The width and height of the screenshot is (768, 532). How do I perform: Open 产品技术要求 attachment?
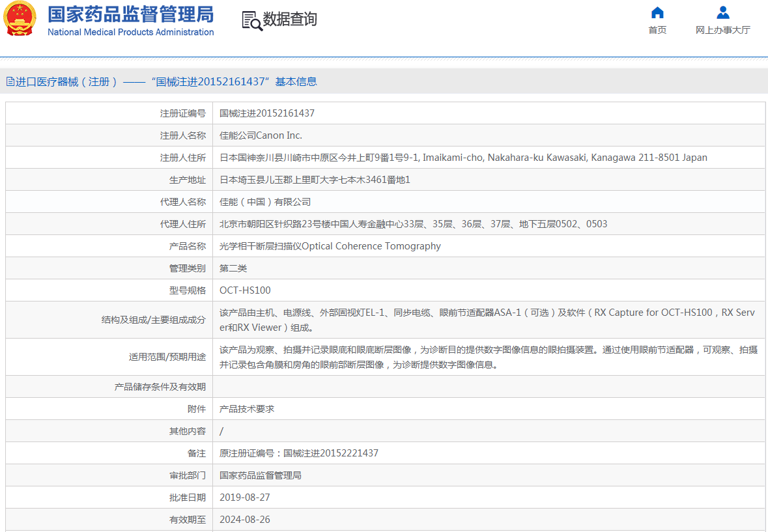click(x=247, y=409)
